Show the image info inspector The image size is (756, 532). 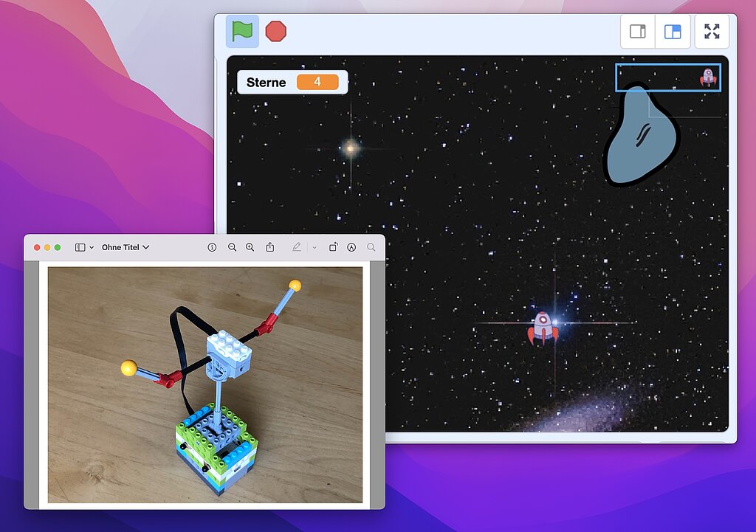pyautogui.click(x=213, y=247)
